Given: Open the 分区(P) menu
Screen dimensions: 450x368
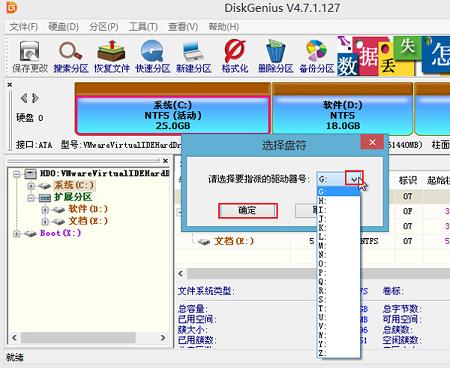Looking at the screenshot, I should pos(104,27).
